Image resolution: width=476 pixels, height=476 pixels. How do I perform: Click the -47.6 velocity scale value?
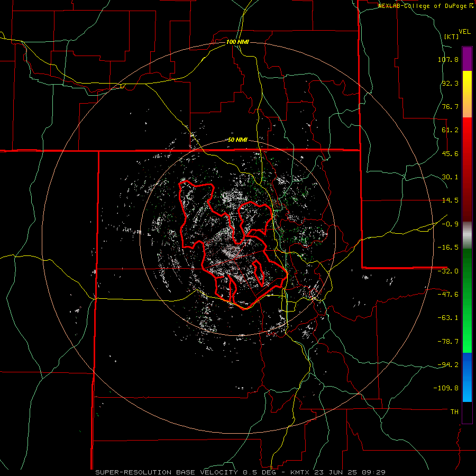(x=448, y=295)
